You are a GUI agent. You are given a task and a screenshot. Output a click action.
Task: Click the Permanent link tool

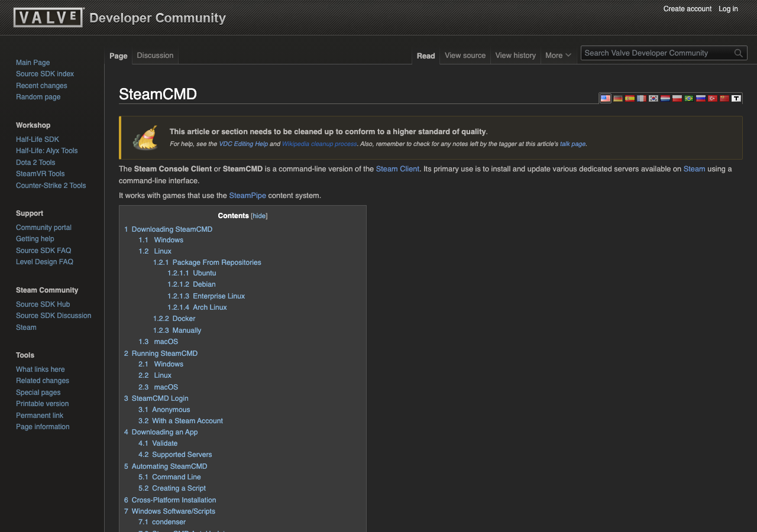point(40,416)
